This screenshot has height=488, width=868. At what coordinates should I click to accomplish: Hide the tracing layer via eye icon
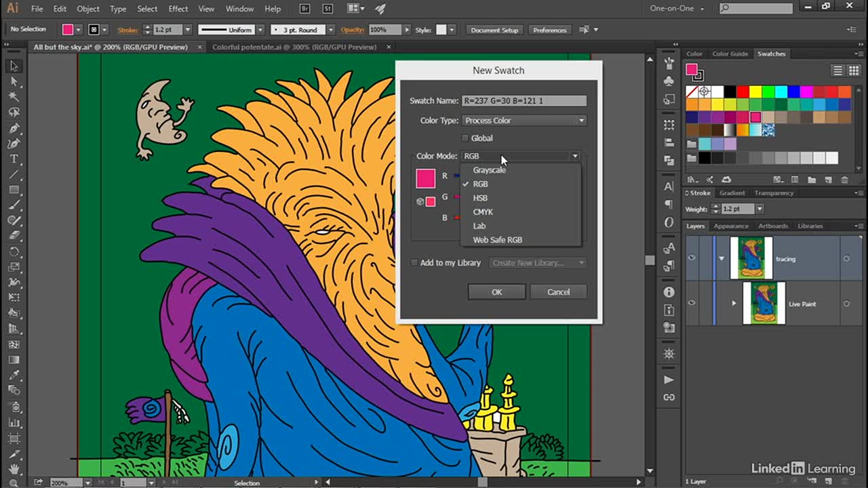coord(692,258)
